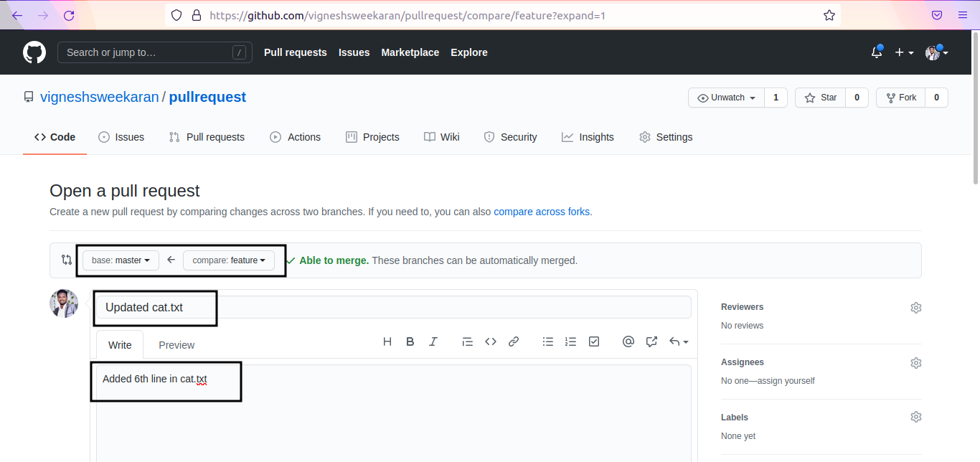Click Pull requests in top navigation
The width and height of the screenshot is (980, 462).
(x=296, y=52)
